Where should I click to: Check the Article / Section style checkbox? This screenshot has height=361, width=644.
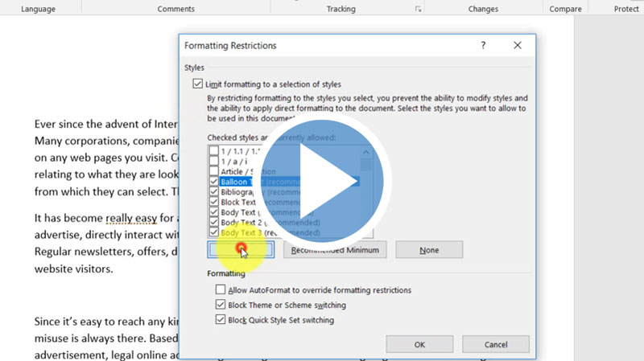point(213,171)
